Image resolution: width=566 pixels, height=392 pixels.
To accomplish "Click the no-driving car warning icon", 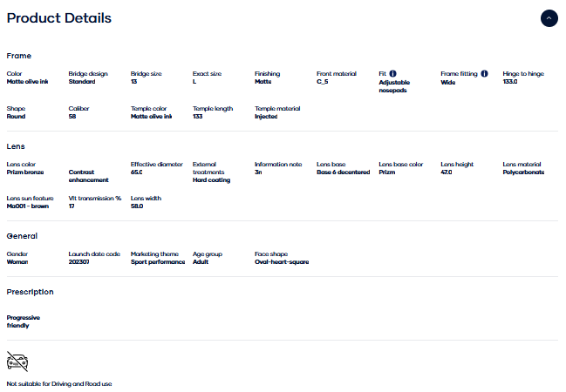I will coord(17,362).
